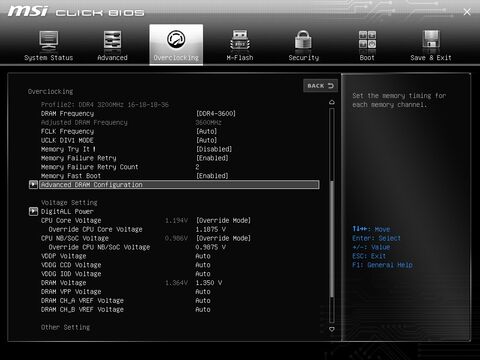Select the Advanced settings icon

tap(112, 40)
